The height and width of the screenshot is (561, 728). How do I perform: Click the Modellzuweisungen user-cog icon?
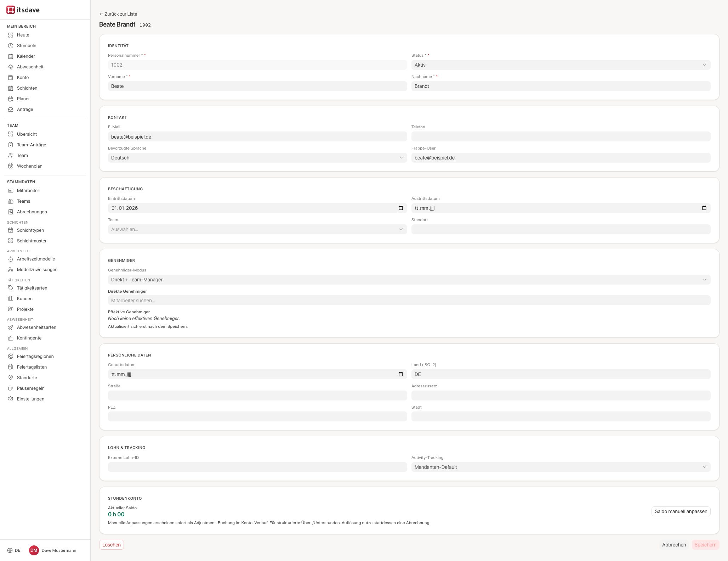pos(11,270)
